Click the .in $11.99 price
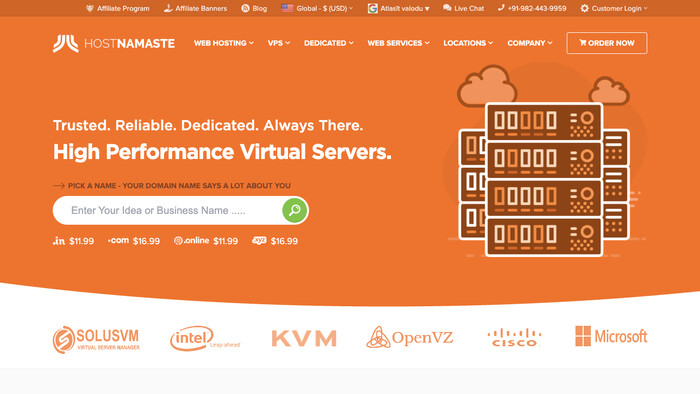This screenshot has width=700, height=394. 82,241
